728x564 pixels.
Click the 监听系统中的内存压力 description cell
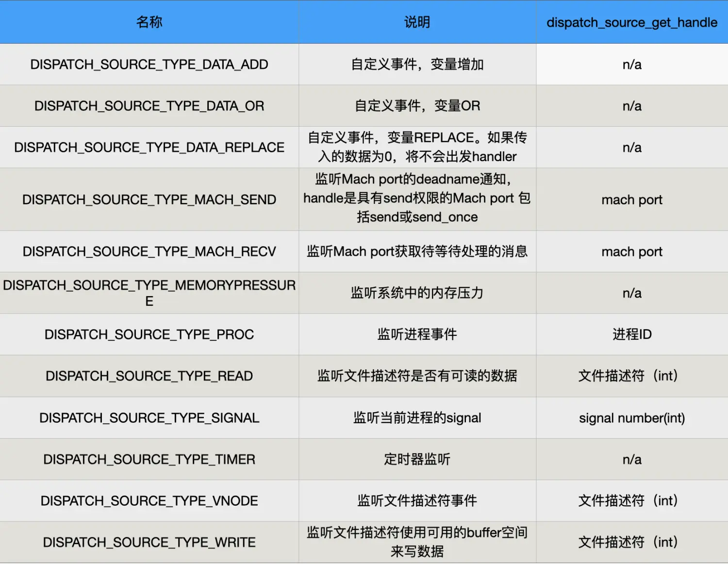tap(417, 293)
